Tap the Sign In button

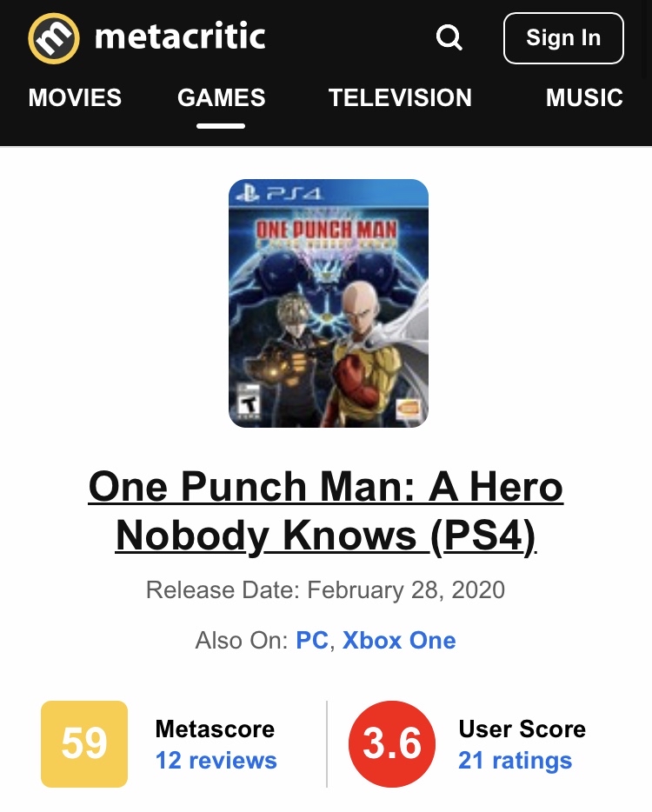[563, 38]
